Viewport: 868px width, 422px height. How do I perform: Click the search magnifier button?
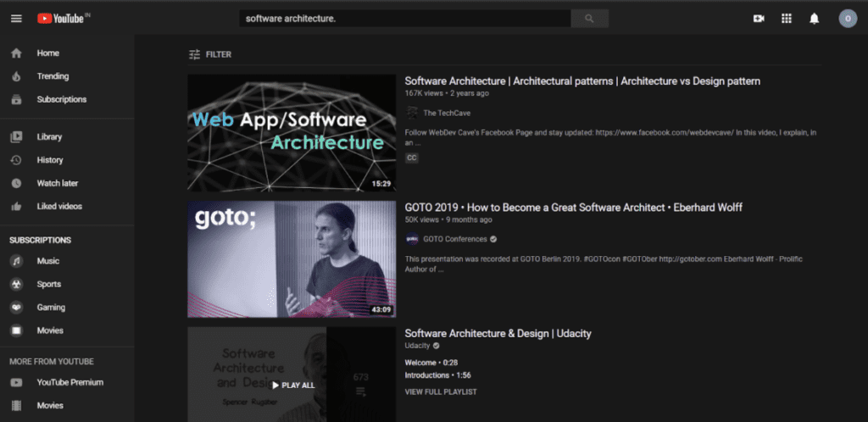click(590, 19)
